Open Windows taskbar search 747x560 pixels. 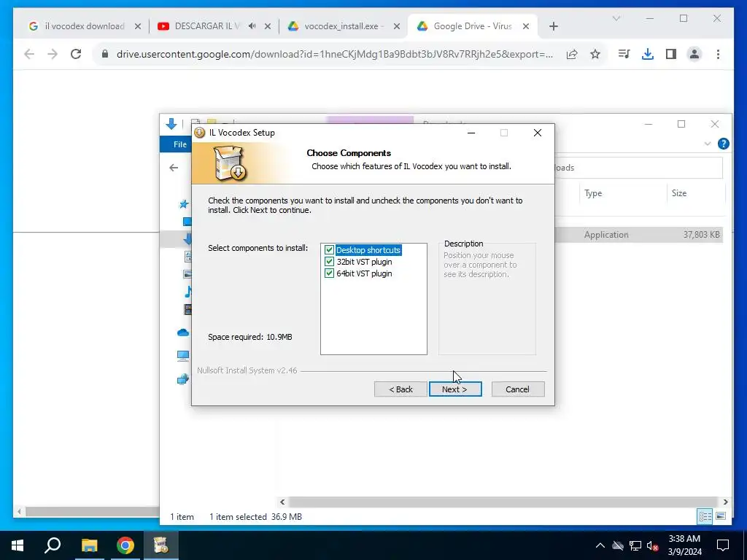coord(53,545)
